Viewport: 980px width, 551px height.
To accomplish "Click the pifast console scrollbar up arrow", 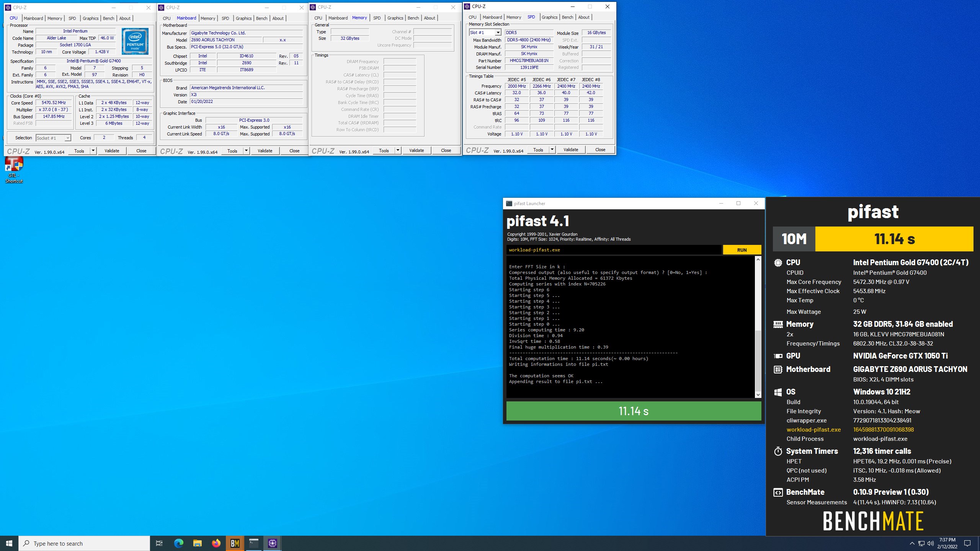I will click(758, 259).
